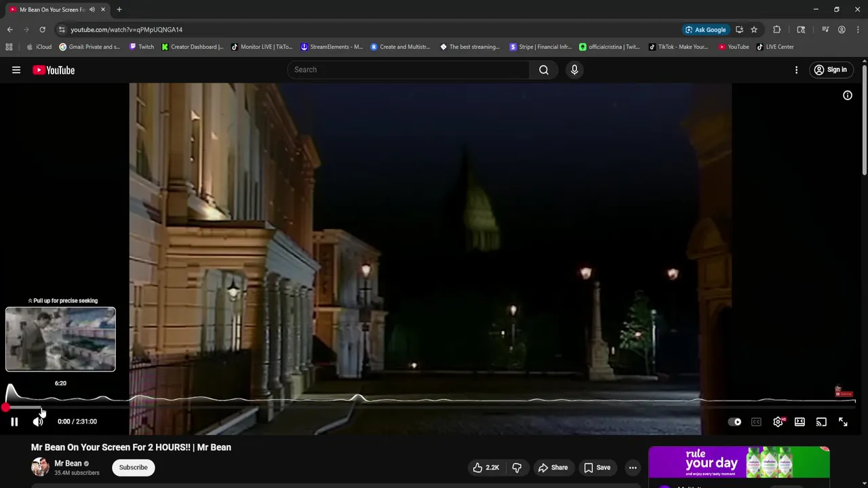Open YouTube settings three-dot menu
This screenshot has height=488, width=868.
coord(796,70)
